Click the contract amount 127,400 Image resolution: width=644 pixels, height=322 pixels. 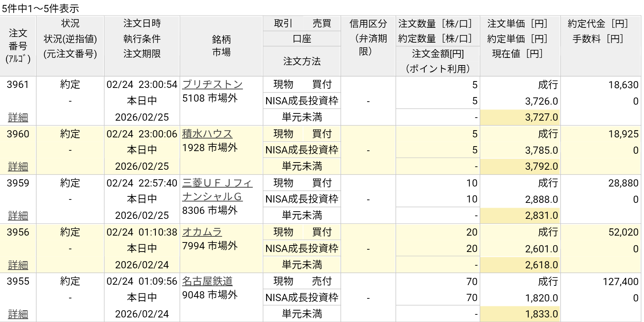click(x=620, y=281)
